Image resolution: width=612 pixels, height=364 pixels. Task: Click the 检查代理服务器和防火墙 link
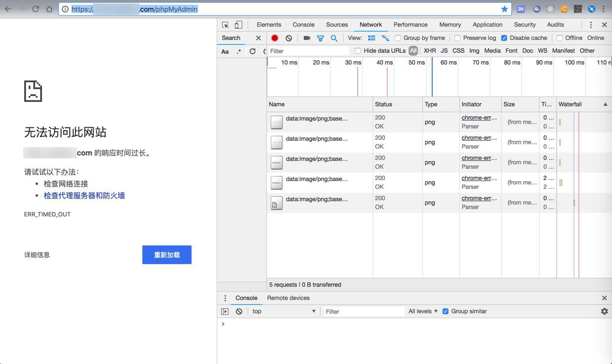[84, 195]
